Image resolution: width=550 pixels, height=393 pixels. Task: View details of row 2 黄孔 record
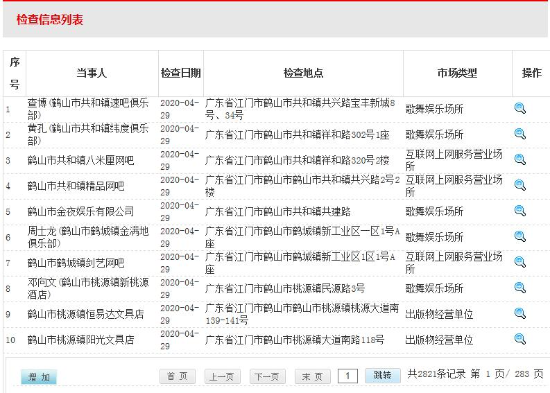pos(520,134)
